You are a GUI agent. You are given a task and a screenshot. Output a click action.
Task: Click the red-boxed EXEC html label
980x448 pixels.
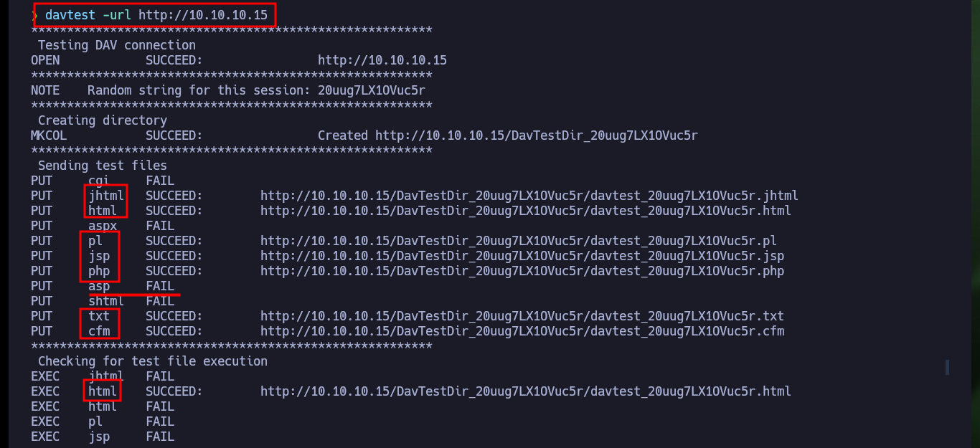(x=103, y=391)
